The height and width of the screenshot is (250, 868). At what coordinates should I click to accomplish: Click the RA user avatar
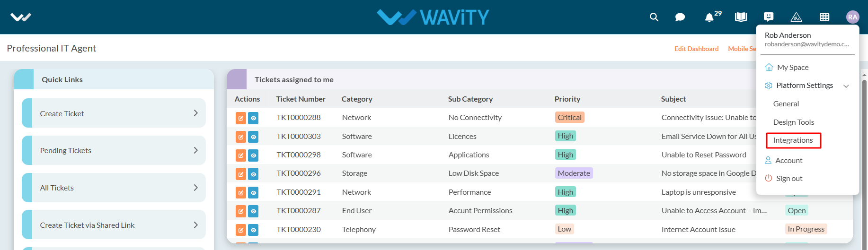[852, 17]
